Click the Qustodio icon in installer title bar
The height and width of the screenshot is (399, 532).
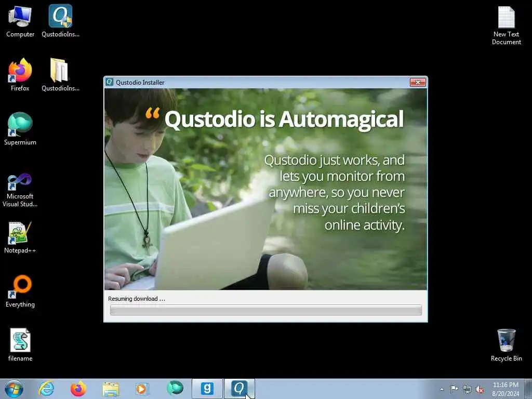coord(109,82)
